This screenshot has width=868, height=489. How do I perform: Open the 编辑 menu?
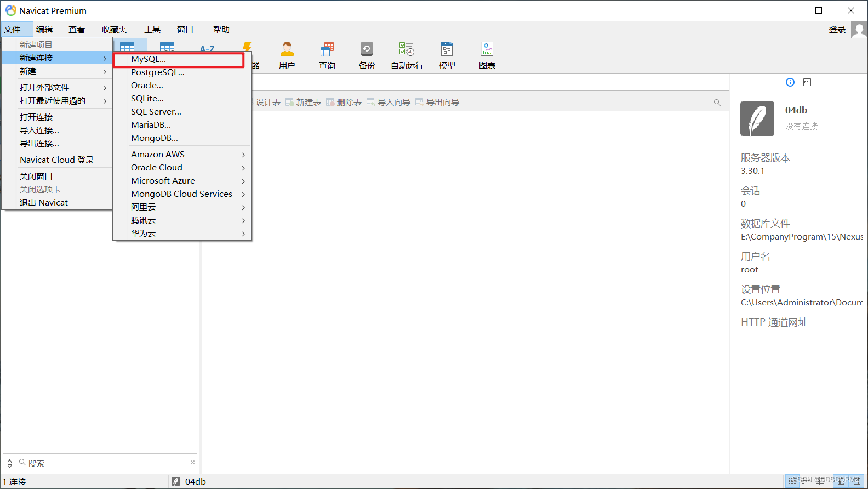coord(44,30)
